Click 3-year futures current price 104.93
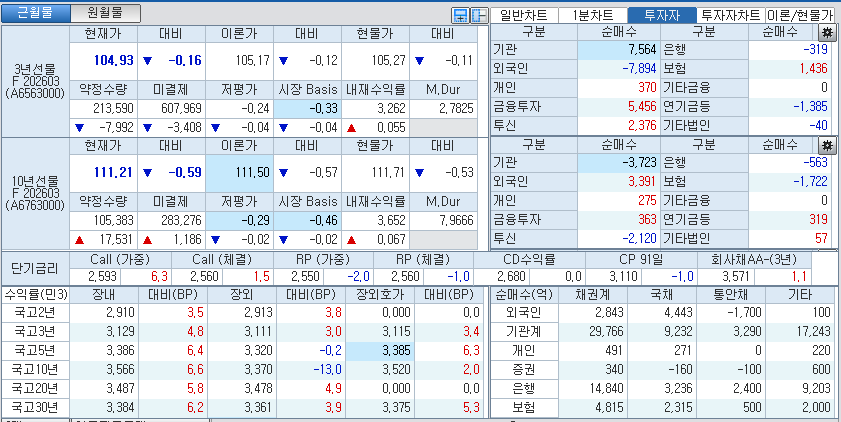Viewport: 841px width, 422px height. (x=114, y=60)
